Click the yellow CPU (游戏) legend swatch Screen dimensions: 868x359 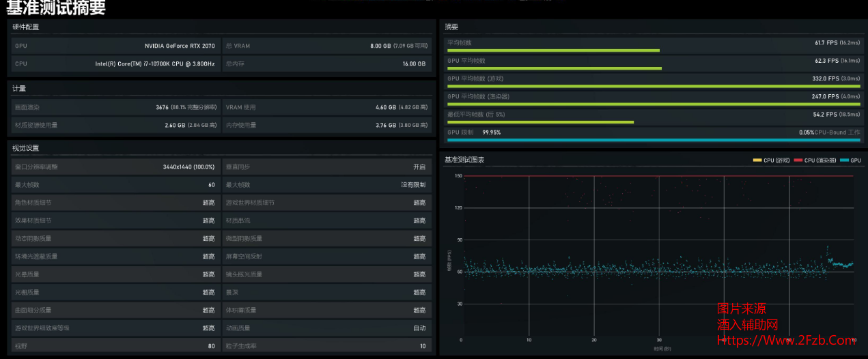click(757, 160)
